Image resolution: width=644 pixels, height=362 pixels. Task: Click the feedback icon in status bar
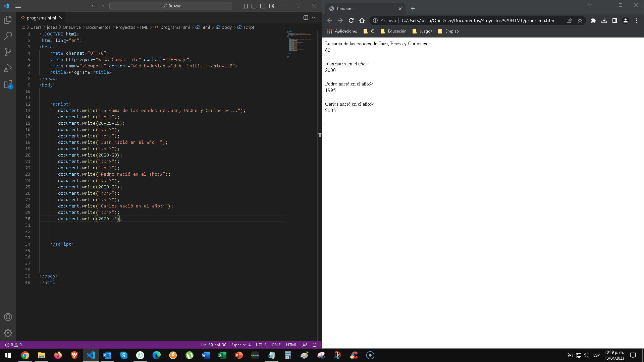click(305, 345)
